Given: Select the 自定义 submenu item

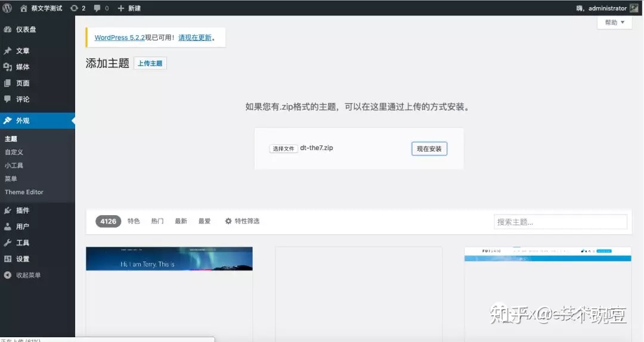Looking at the screenshot, I should coord(14,152).
